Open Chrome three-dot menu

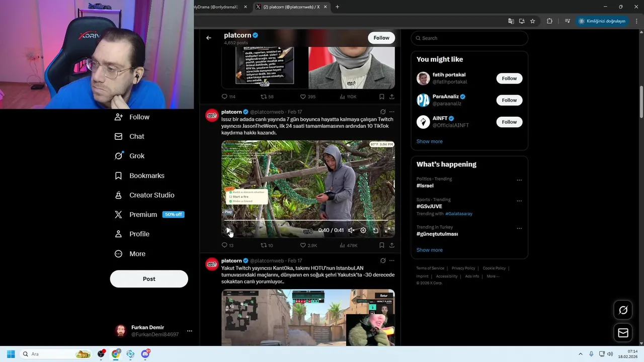pyautogui.click(x=636, y=21)
